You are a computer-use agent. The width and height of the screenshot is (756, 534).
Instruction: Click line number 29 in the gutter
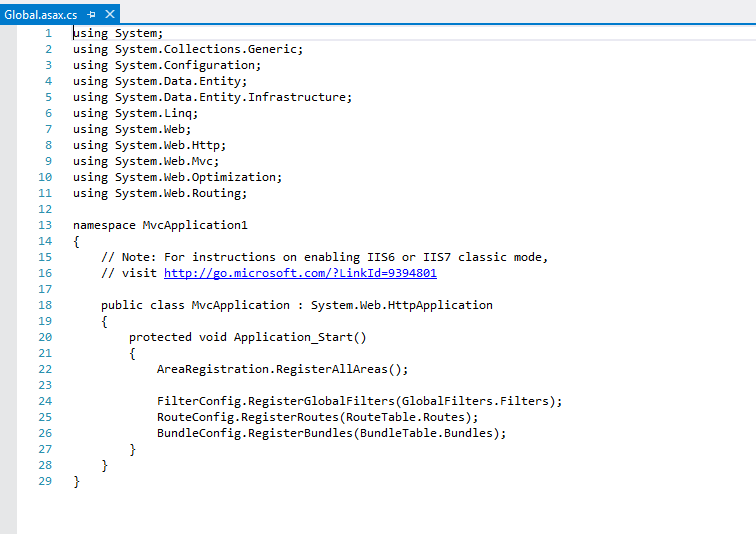[45, 481]
